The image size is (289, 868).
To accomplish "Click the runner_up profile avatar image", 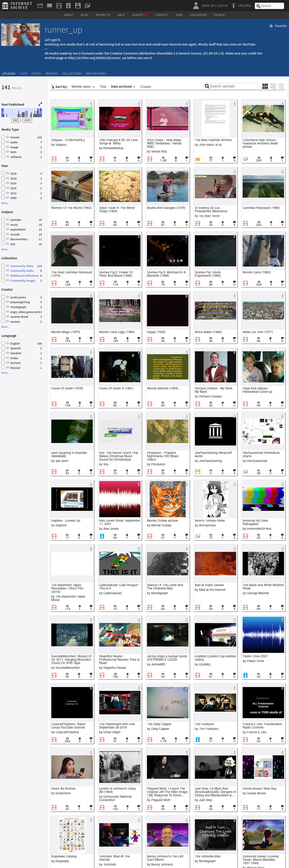I will click(20, 35).
